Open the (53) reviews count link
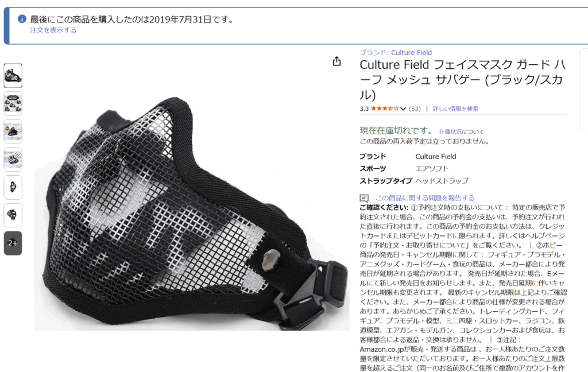This screenshot has height=372, width=588. [x=415, y=108]
